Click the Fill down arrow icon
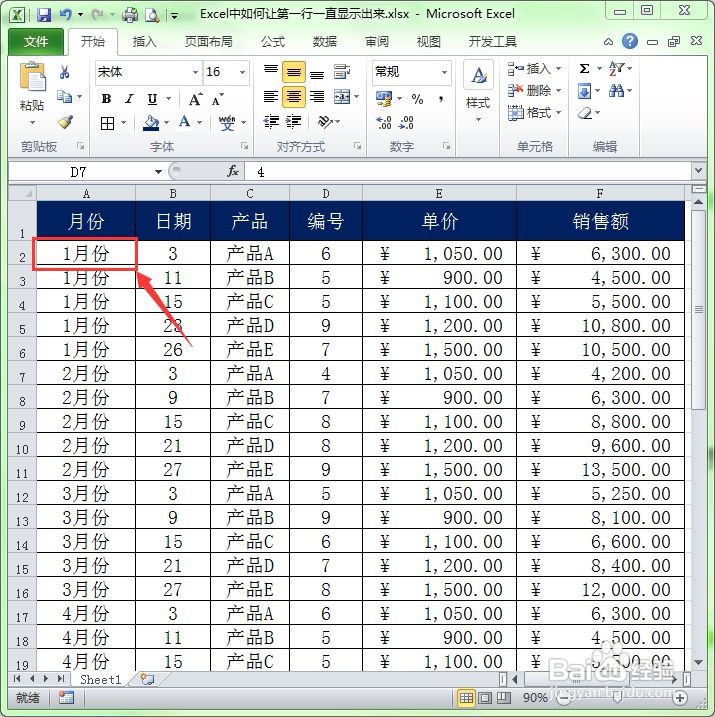 (x=584, y=91)
